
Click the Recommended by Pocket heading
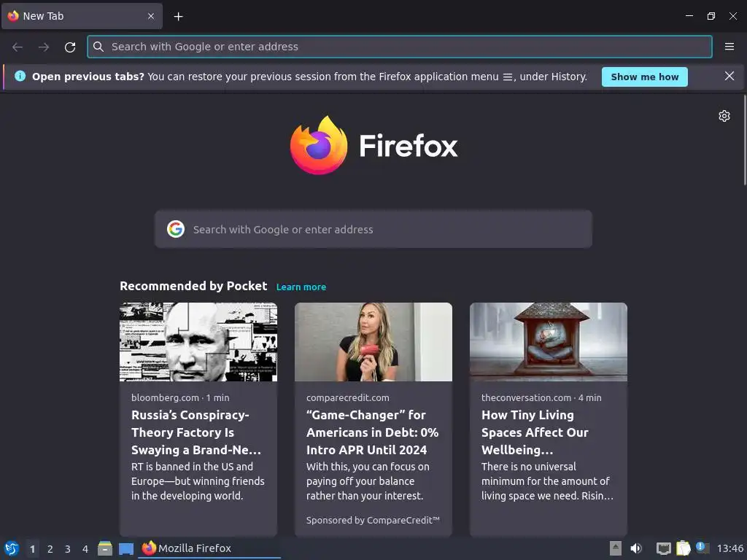click(x=193, y=286)
